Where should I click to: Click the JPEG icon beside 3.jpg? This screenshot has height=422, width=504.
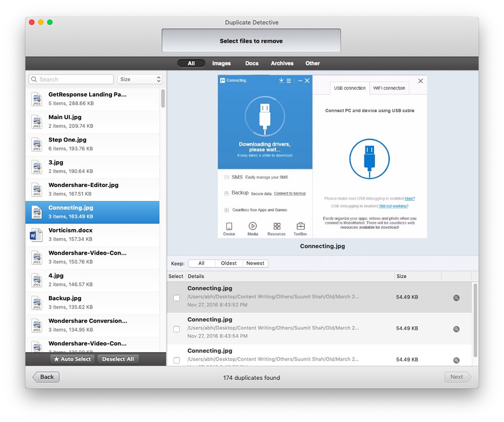(37, 167)
